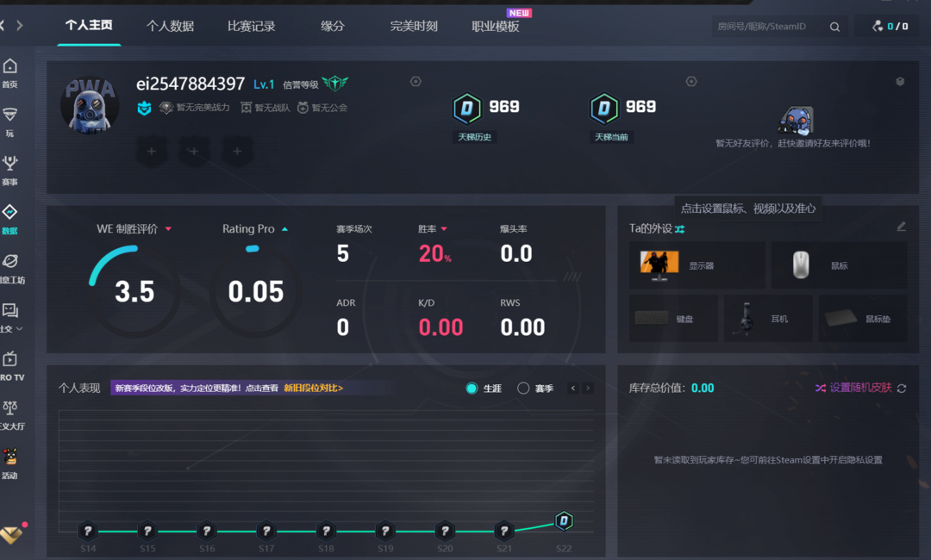Toggle the Rating Pro up arrow
The image size is (931, 560).
[285, 229]
